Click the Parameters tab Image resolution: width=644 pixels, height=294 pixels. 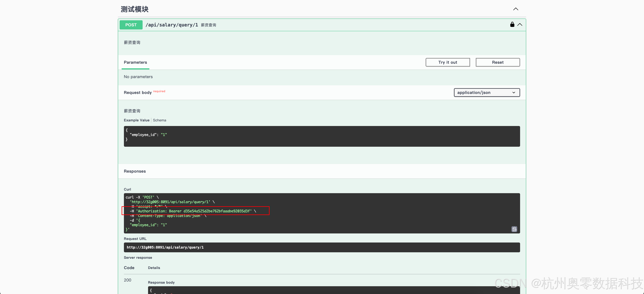pos(135,62)
